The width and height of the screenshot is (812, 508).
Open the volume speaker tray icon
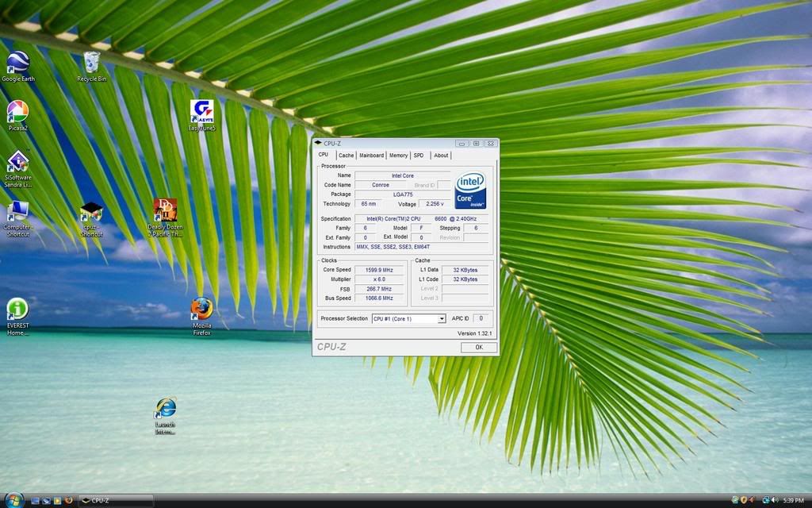[x=776, y=500]
